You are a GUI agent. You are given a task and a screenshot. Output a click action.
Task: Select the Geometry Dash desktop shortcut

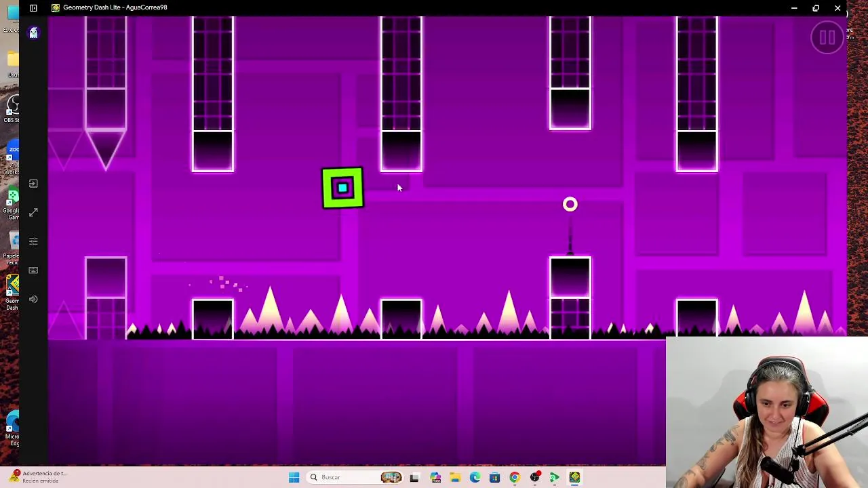click(12, 293)
